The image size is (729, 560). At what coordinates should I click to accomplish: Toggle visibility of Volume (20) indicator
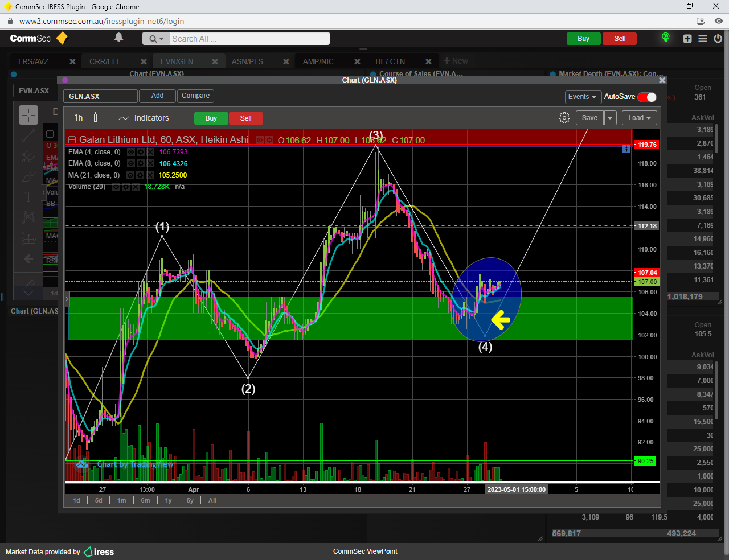(116, 187)
